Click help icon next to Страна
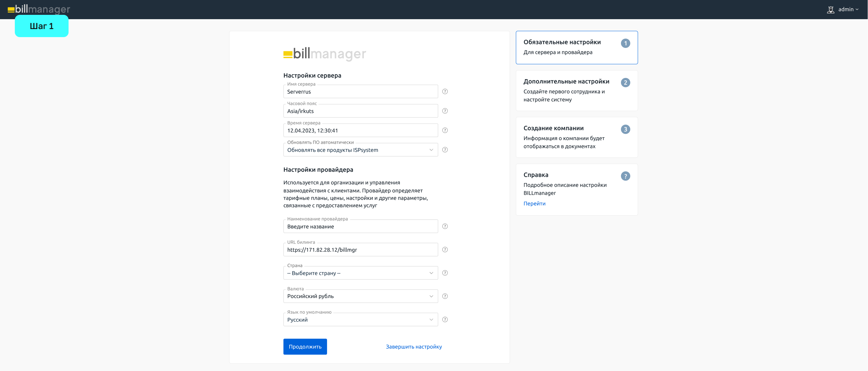Image resolution: width=868 pixels, height=371 pixels. 445,273
